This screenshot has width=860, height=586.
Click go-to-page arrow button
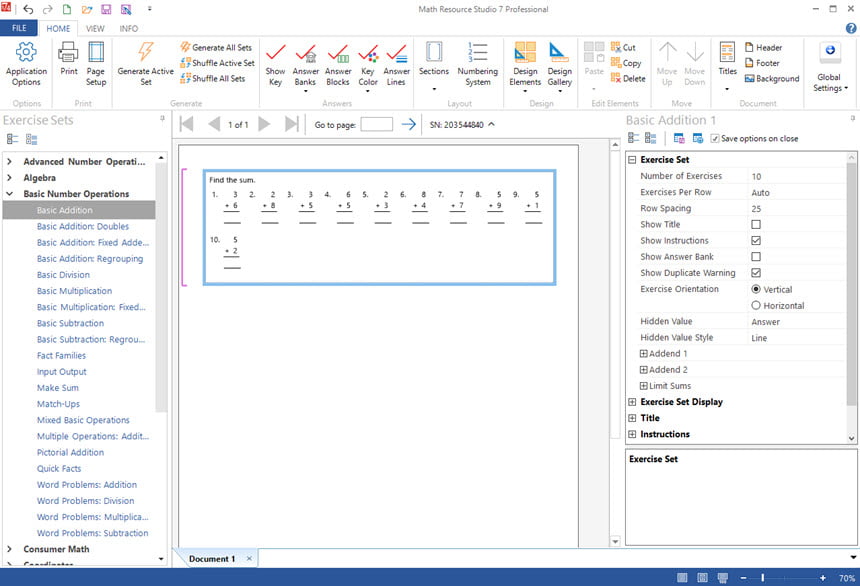tap(409, 125)
